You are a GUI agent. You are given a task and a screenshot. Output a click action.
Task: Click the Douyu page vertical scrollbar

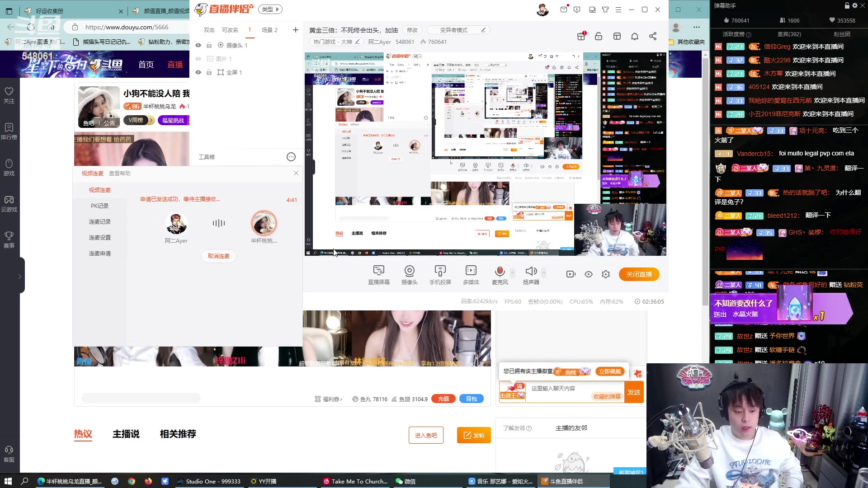coord(706,181)
